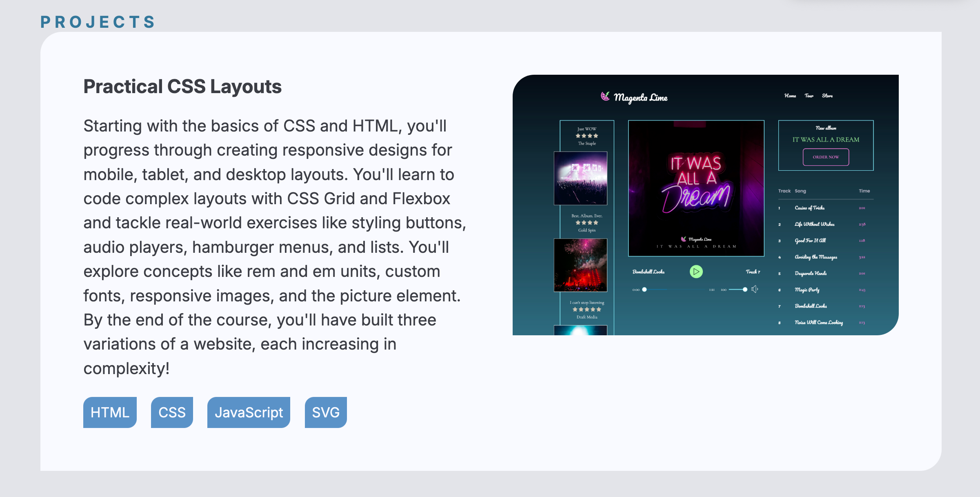The height and width of the screenshot is (497, 980).
Task: Click the CSS tag badge
Action: (172, 412)
